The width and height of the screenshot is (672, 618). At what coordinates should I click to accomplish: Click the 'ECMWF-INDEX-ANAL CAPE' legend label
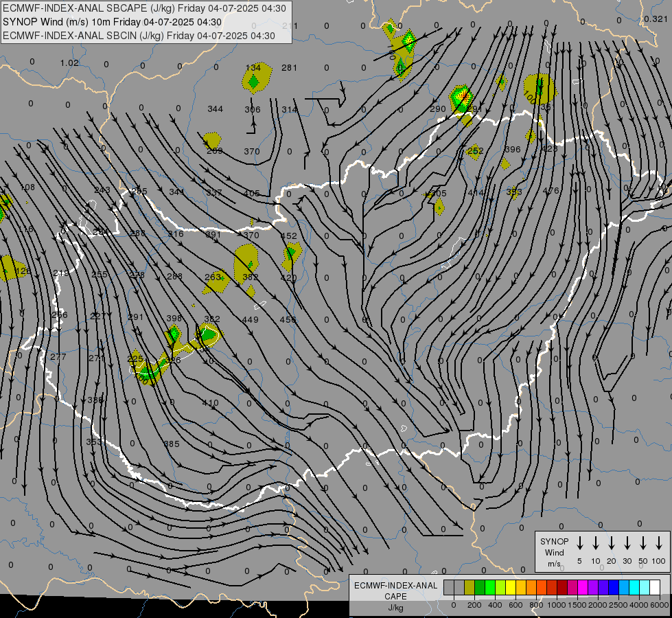(395, 591)
